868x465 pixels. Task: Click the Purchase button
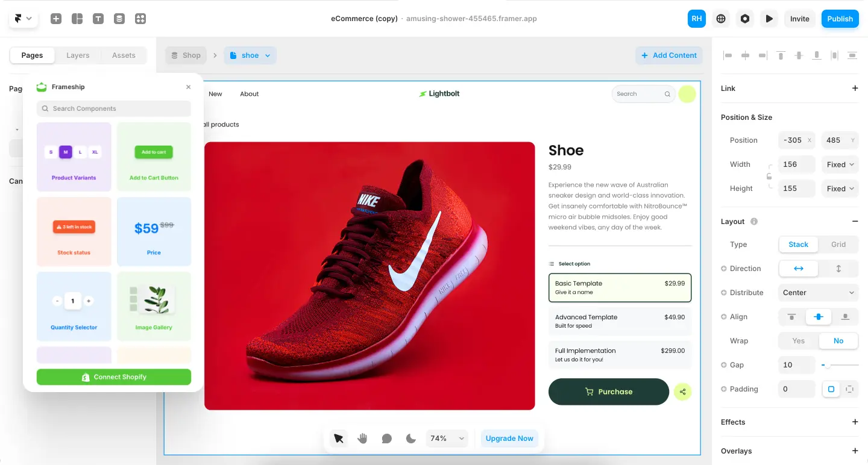(609, 392)
